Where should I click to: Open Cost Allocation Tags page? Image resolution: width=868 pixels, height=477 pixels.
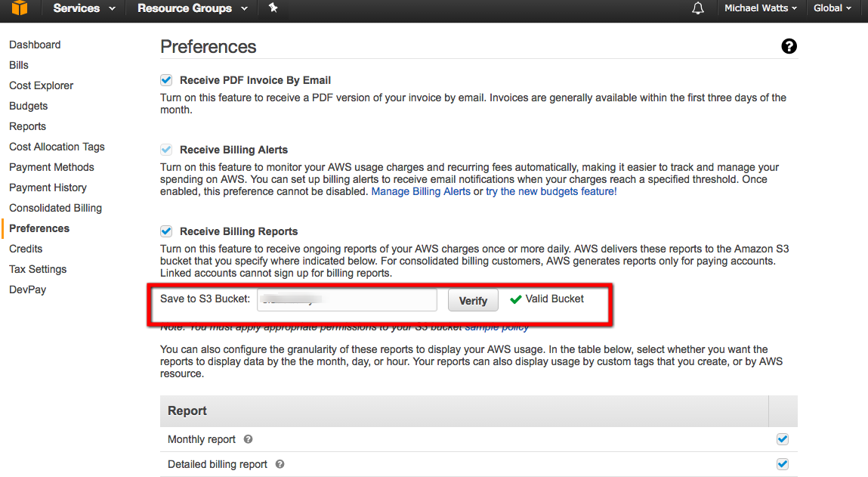(57, 147)
